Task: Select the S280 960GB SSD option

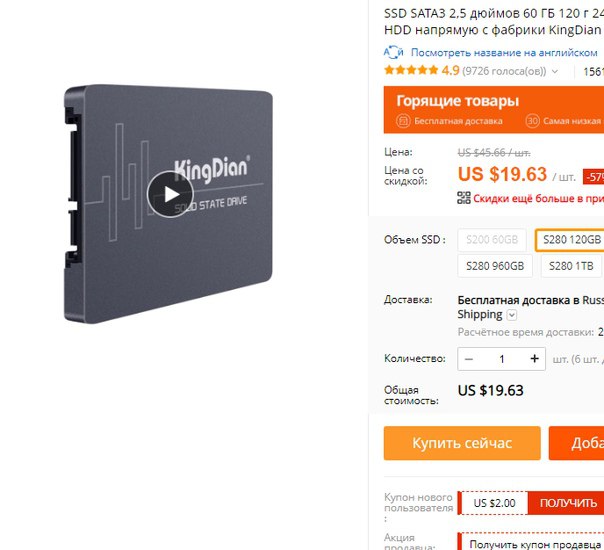Action: [x=495, y=266]
